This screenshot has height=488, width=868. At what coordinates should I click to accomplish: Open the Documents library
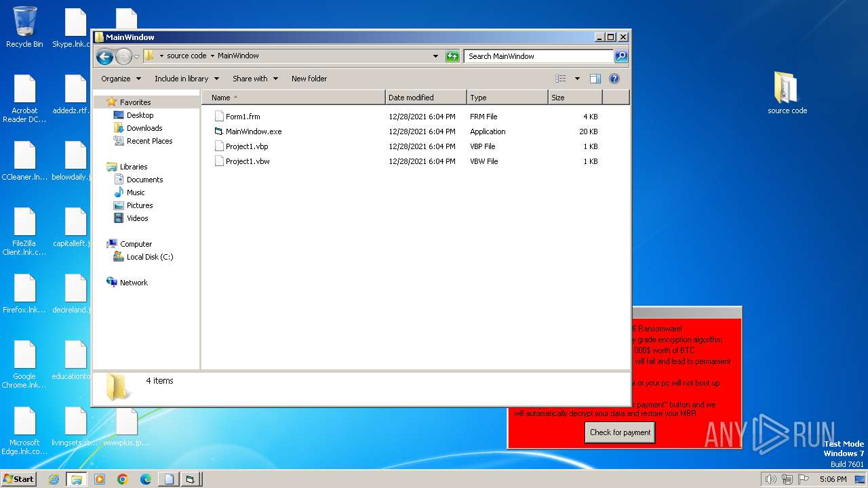(x=144, y=180)
